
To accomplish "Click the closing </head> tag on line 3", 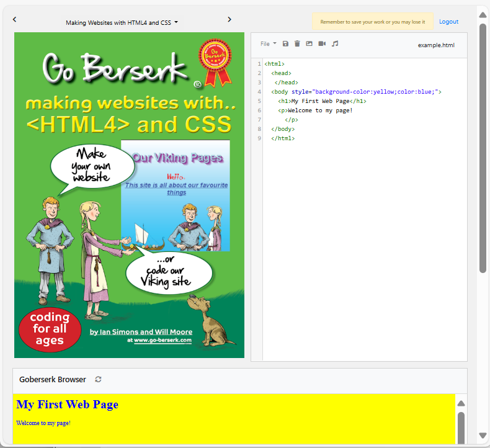I will coord(287,83).
